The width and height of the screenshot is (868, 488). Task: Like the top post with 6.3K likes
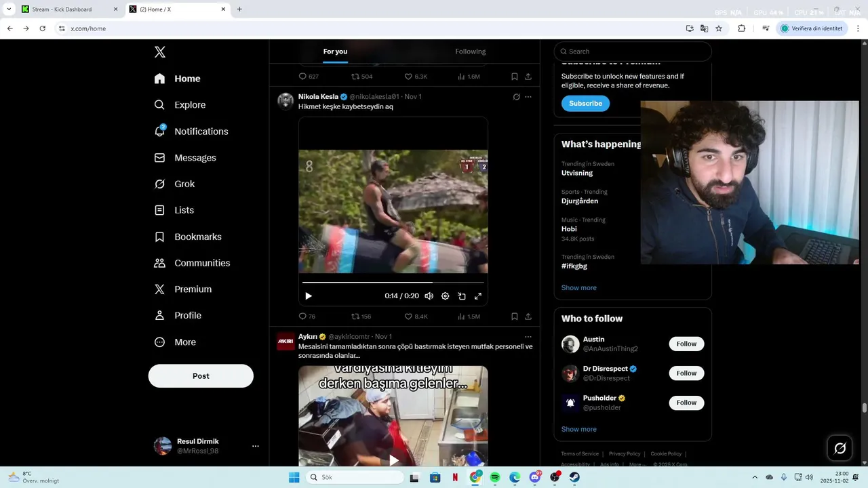click(416, 77)
